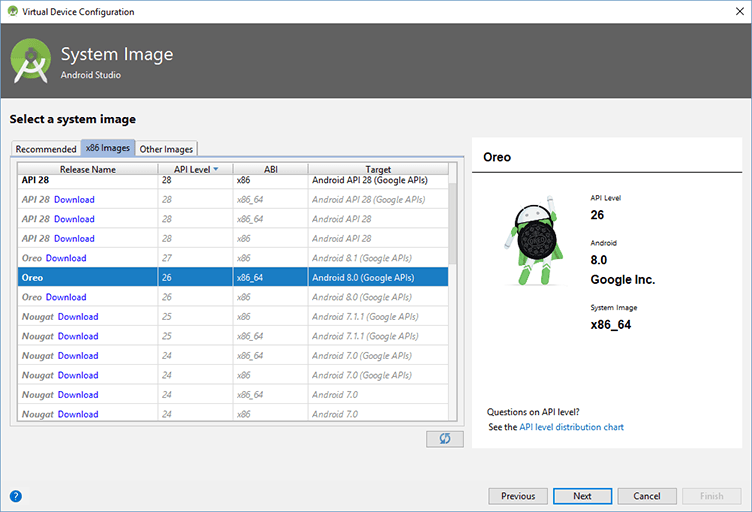The width and height of the screenshot is (752, 512).
Task: Download API 28 x86_64 image without Google APIs
Action: [x=74, y=219]
